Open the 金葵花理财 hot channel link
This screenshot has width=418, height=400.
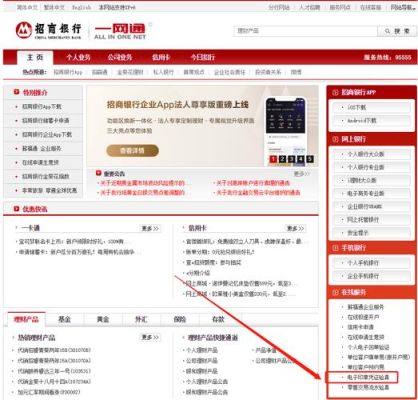(130, 72)
